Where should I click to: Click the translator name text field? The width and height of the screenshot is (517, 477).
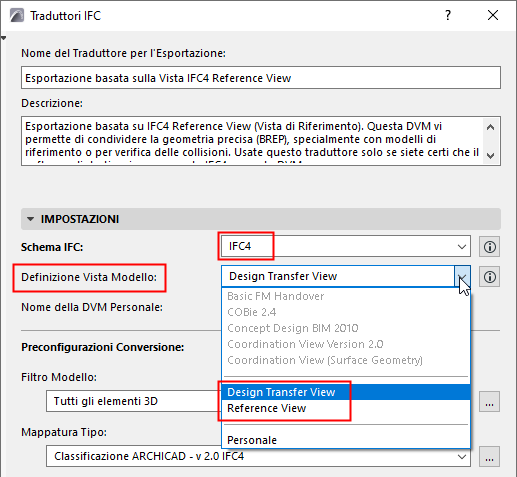(261, 78)
